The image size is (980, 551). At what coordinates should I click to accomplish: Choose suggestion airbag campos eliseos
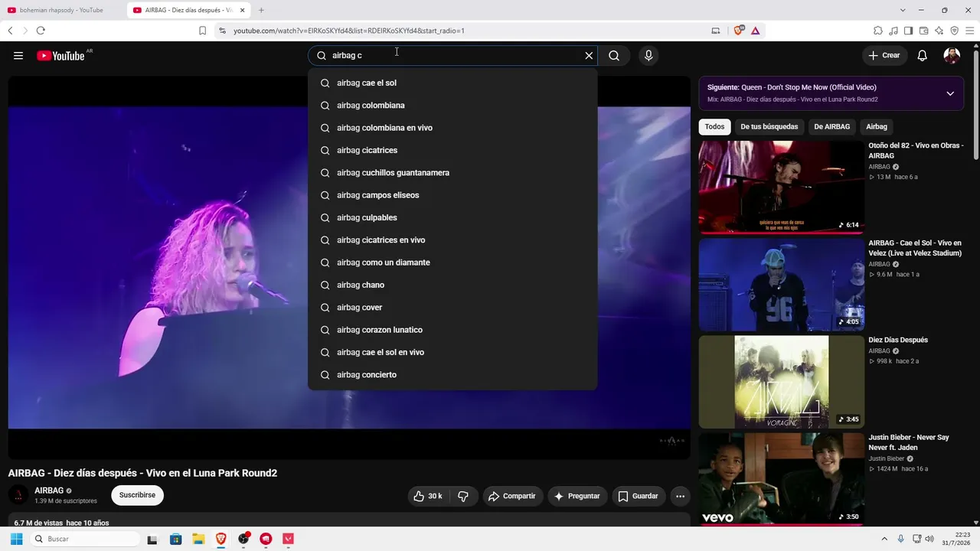[x=452, y=195]
